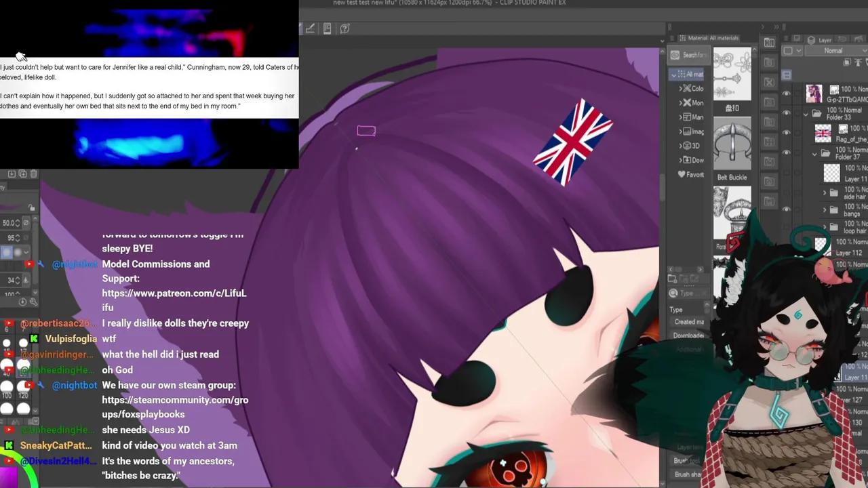Click the new material folder icon

[672, 279]
